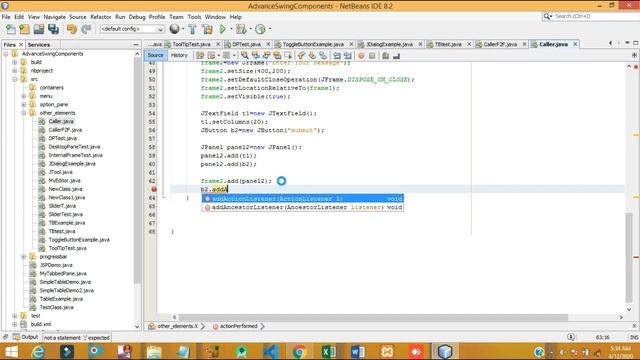The image size is (640, 360).
Task: Click actionPerformed breadcrumb
Action: [239, 326]
